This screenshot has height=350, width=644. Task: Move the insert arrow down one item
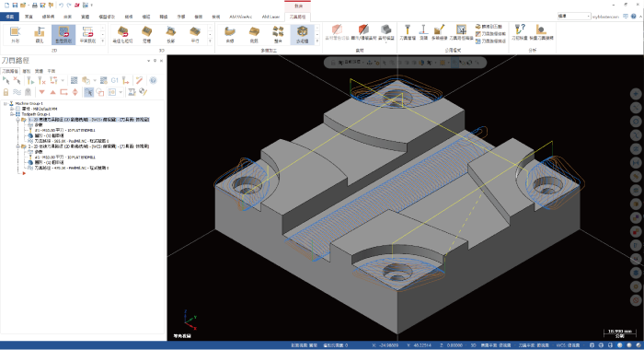42,92
